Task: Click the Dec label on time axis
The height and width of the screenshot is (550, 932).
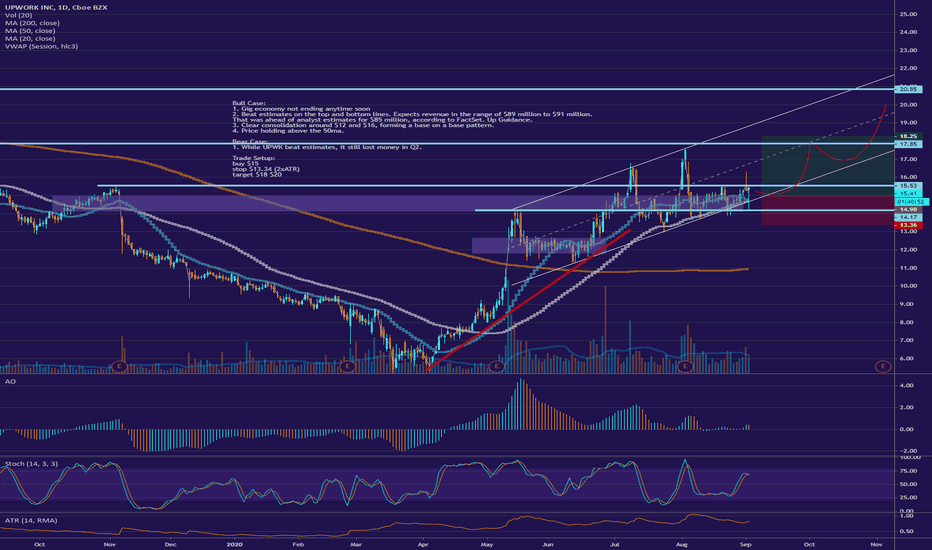Action: 171,544
